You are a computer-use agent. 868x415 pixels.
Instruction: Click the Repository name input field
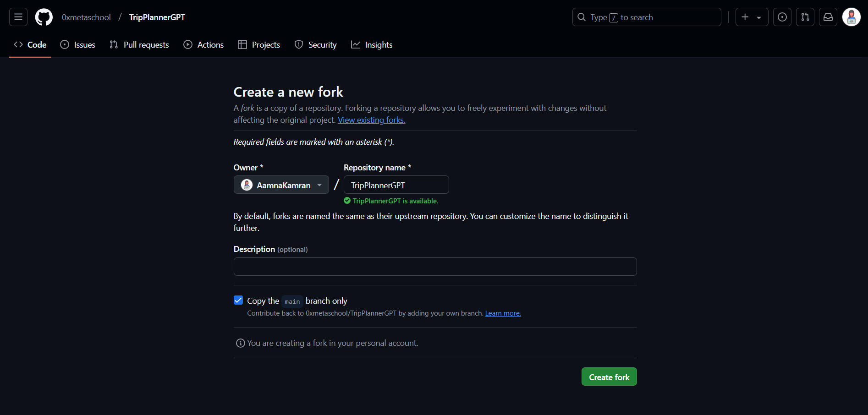coord(396,185)
